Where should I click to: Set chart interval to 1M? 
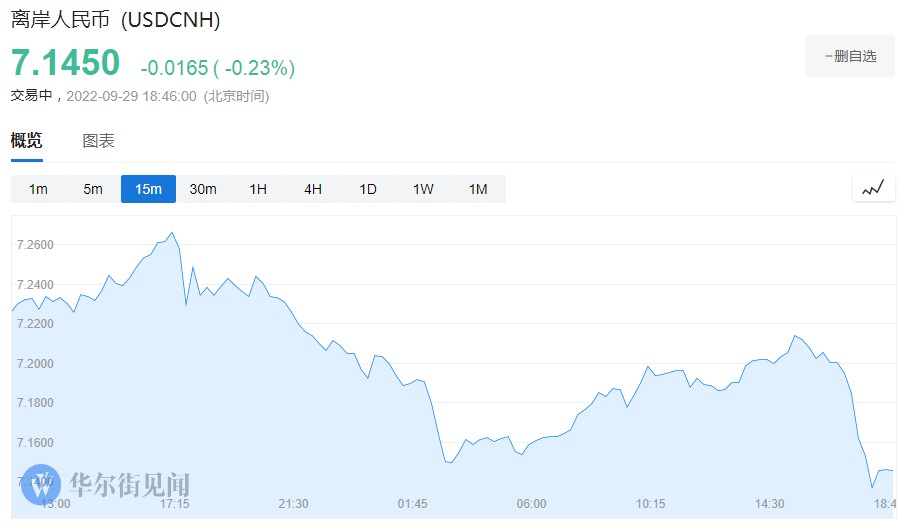[478, 189]
